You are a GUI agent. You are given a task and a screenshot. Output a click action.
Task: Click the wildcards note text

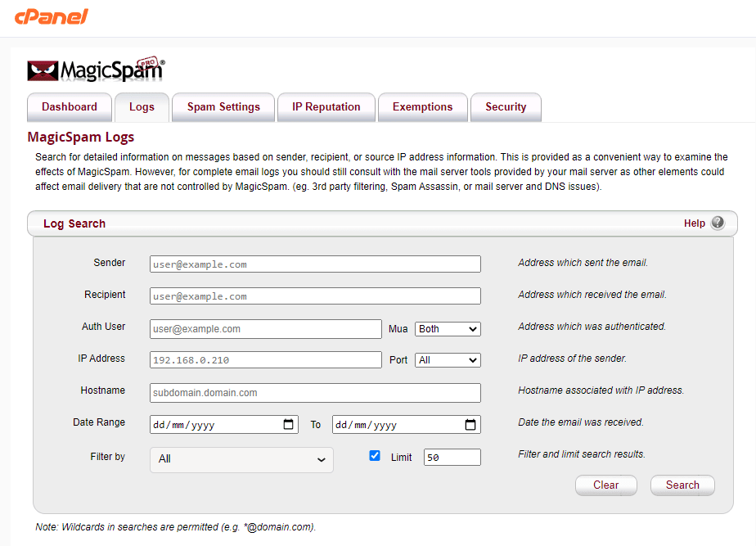click(175, 527)
